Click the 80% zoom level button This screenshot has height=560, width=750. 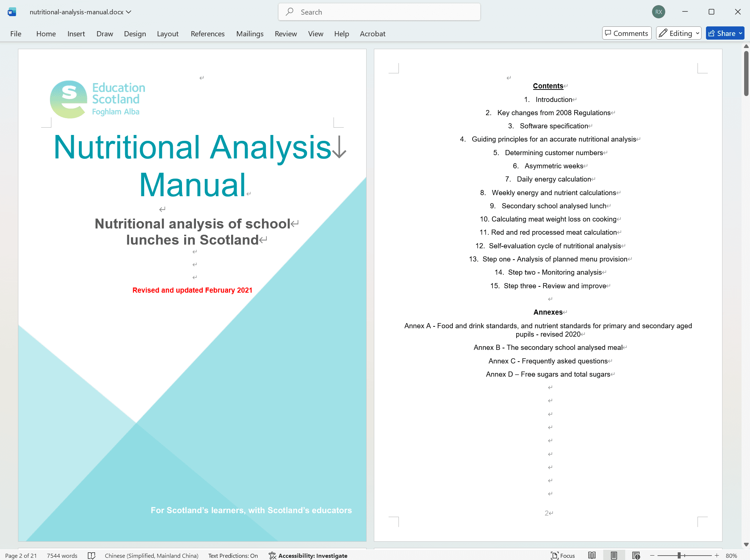[x=731, y=555]
